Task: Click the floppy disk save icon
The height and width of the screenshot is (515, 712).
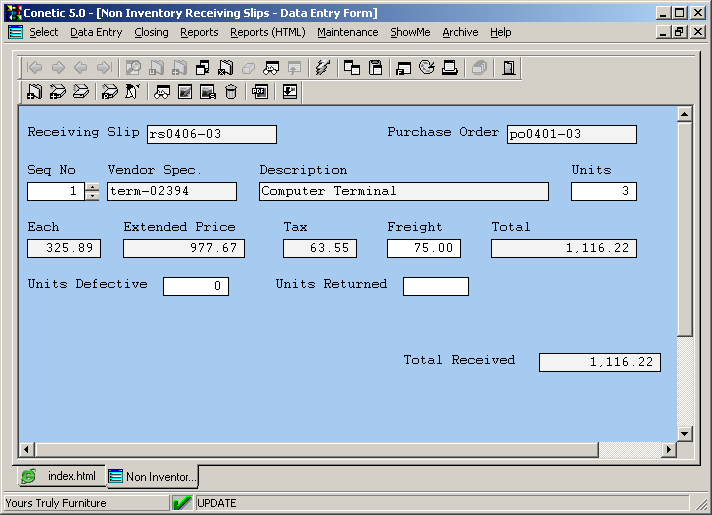Action: click(x=376, y=68)
